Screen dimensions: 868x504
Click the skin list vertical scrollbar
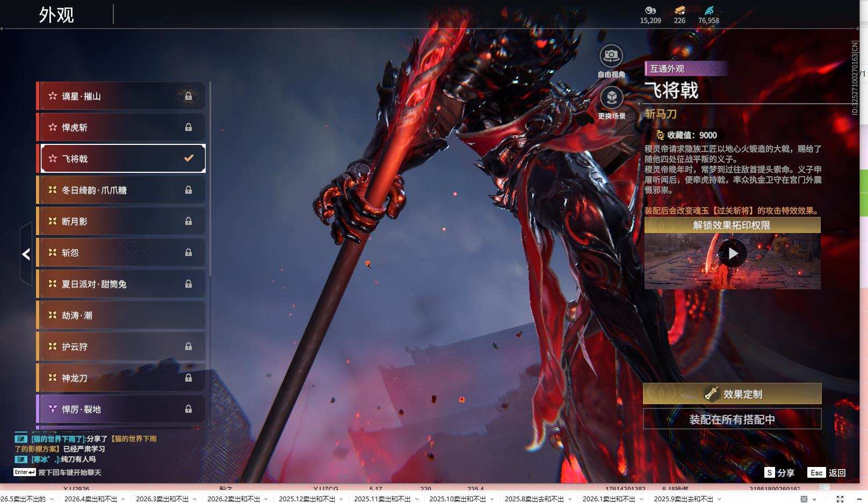point(209,179)
